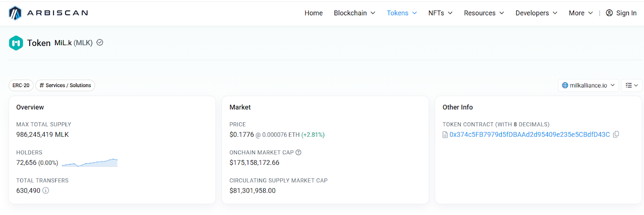The height and width of the screenshot is (215, 644).
Task: Open the token contract address link
Action: tap(530, 134)
